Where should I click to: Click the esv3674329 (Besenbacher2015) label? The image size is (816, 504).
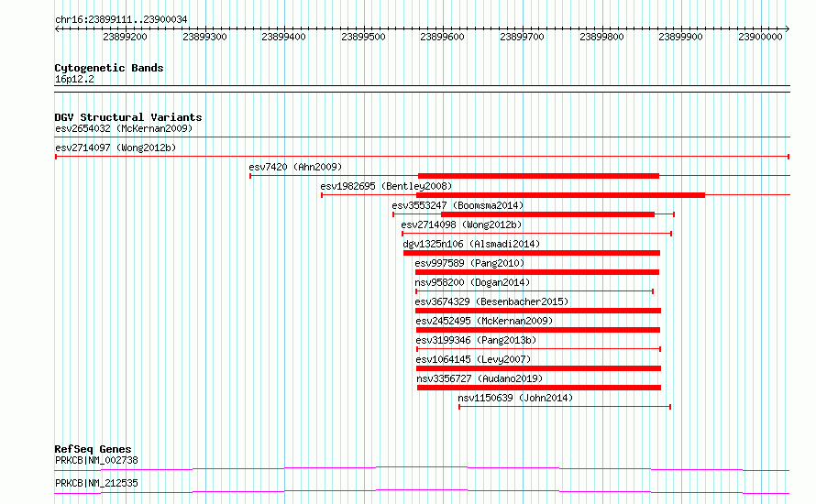(491, 301)
